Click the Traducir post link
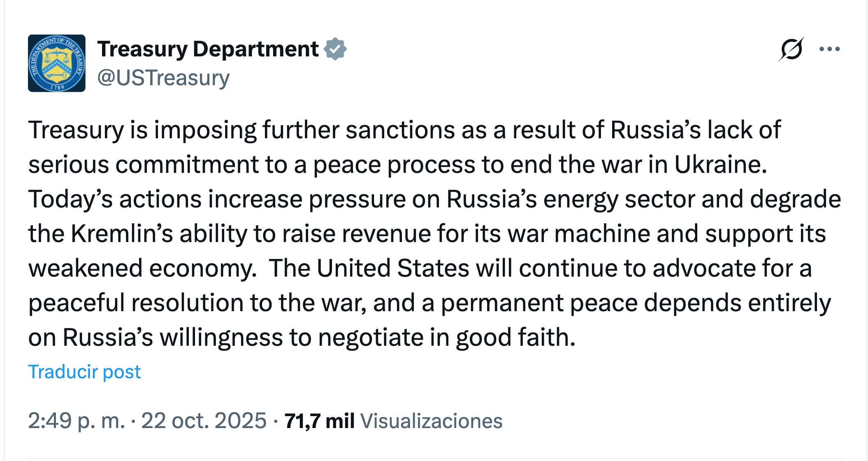Image resolution: width=868 pixels, height=461 pixels. point(84,372)
